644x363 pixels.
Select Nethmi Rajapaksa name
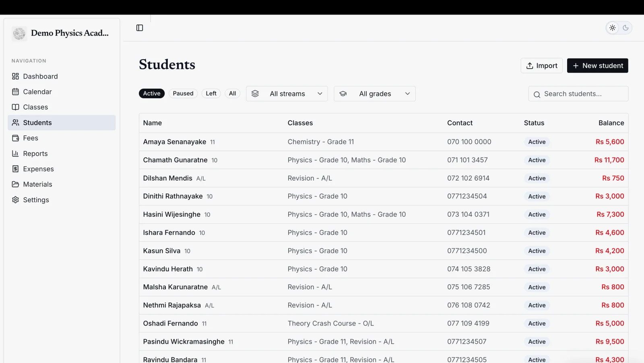172,305
